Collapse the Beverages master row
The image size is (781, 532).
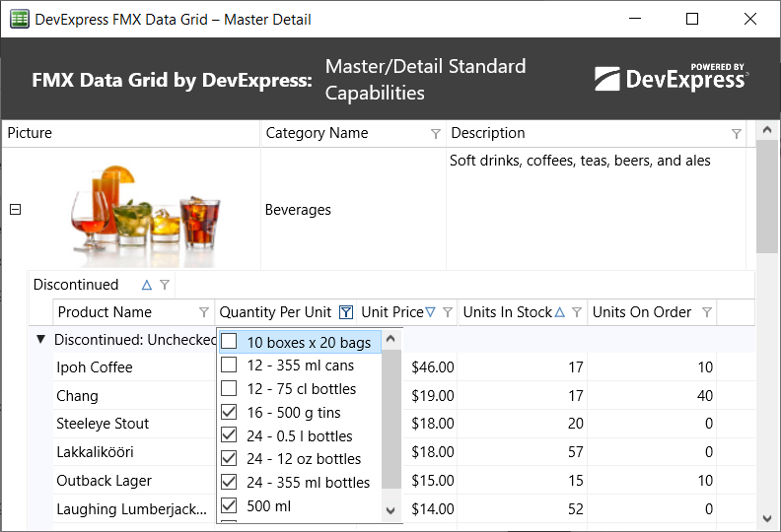click(16, 210)
